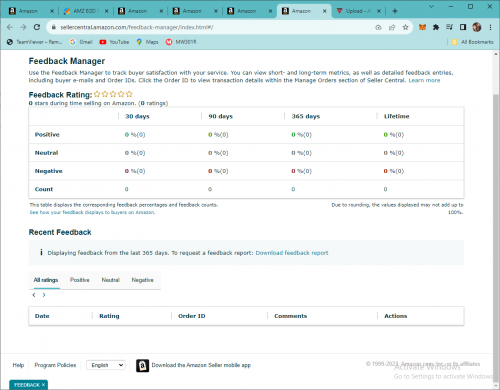
Task: Reload the page with the refresh icon
Action: coord(37,27)
